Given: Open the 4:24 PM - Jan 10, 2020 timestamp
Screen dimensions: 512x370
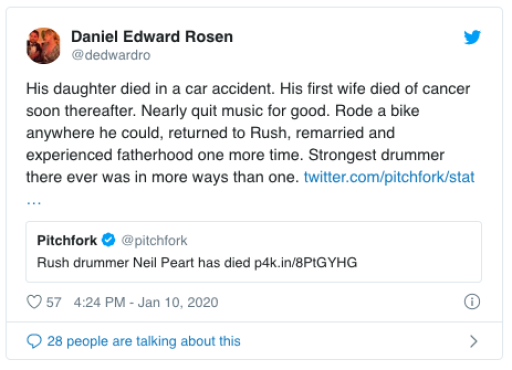Looking at the screenshot, I should (146, 302).
